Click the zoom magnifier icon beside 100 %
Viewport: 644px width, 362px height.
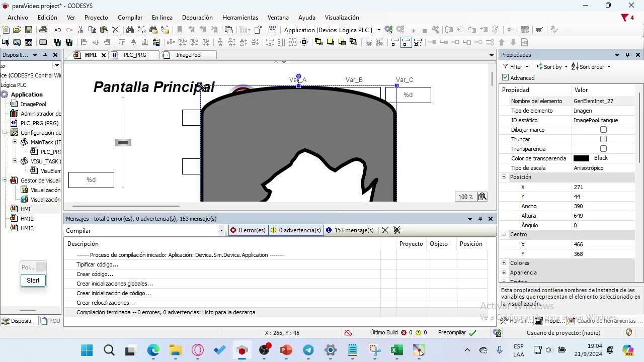coord(482,197)
